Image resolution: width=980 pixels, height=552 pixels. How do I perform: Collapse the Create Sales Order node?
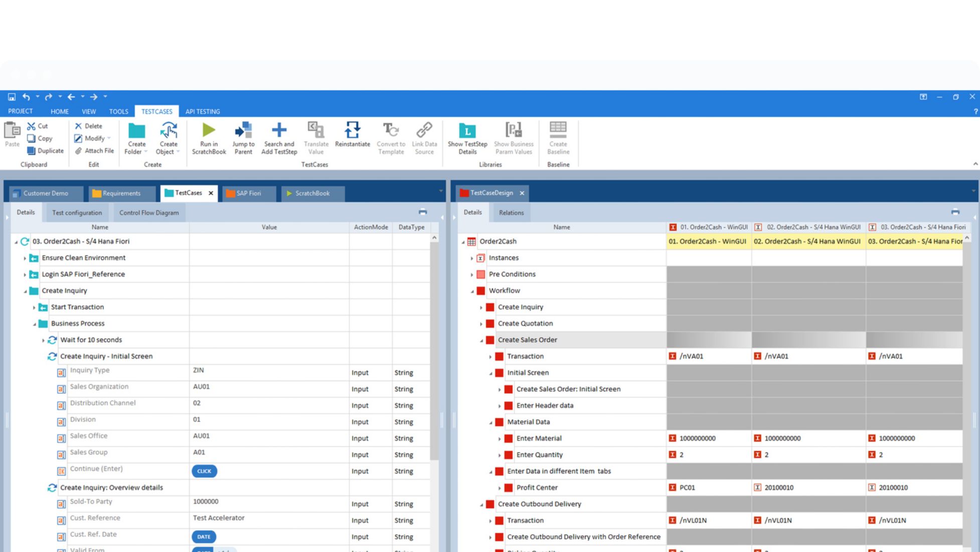click(x=481, y=340)
